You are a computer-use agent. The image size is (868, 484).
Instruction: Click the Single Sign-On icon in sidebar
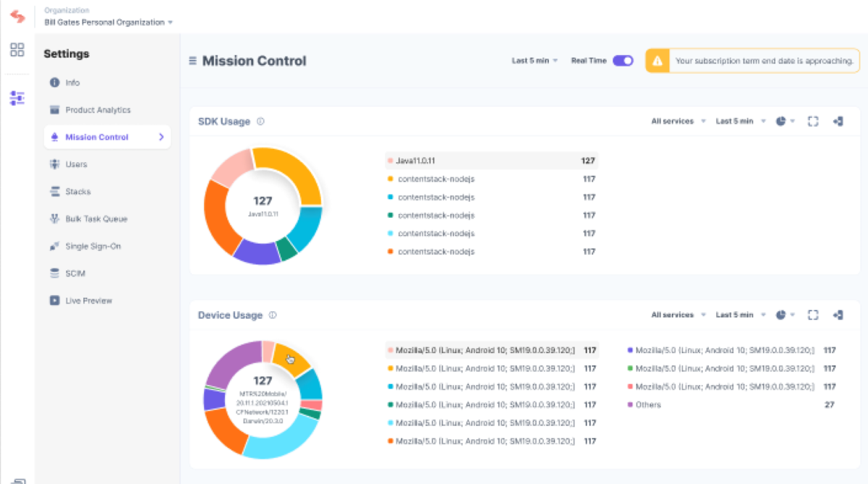click(54, 246)
